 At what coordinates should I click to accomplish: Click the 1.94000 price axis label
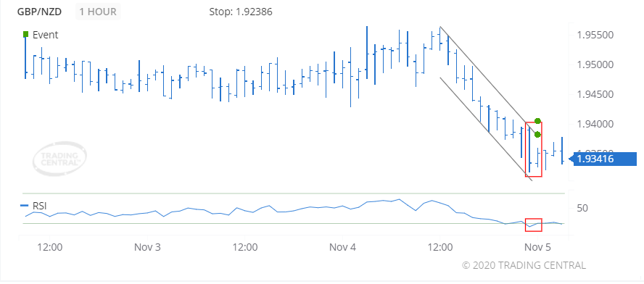(x=595, y=124)
